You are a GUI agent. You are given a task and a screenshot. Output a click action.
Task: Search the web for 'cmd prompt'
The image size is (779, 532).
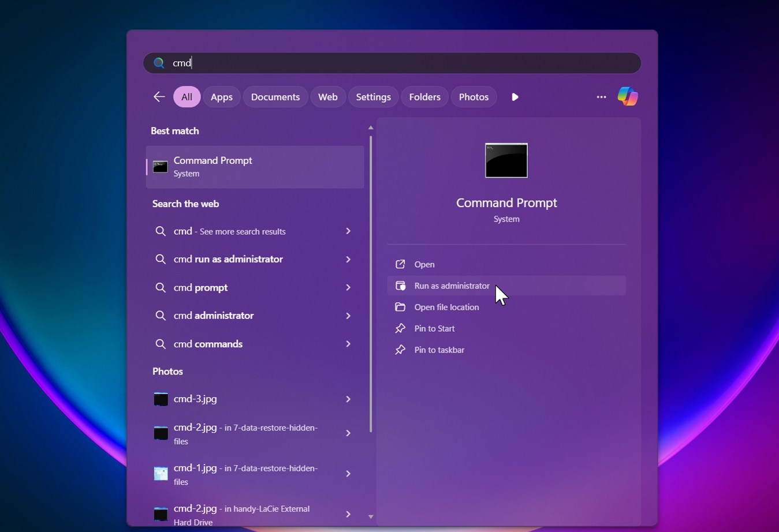point(200,287)
